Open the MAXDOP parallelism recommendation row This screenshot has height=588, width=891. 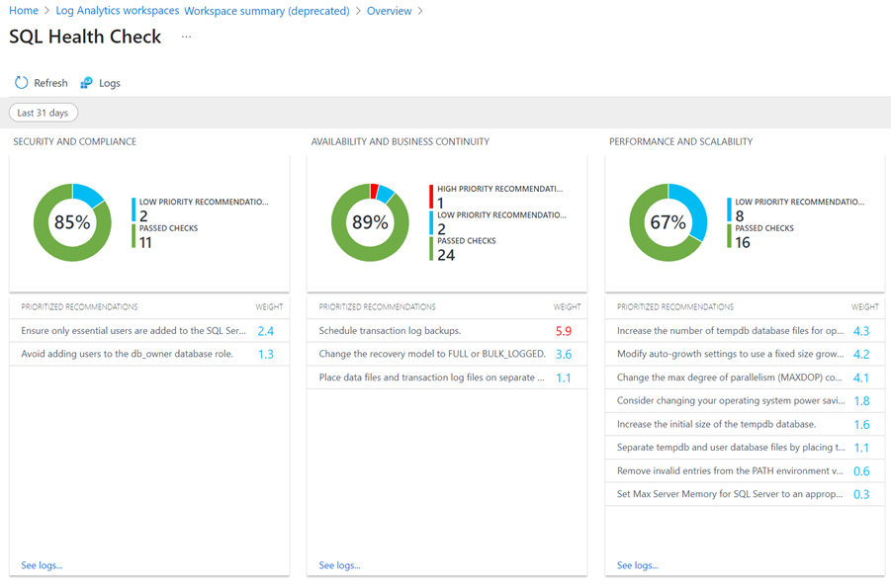[729, 378]
